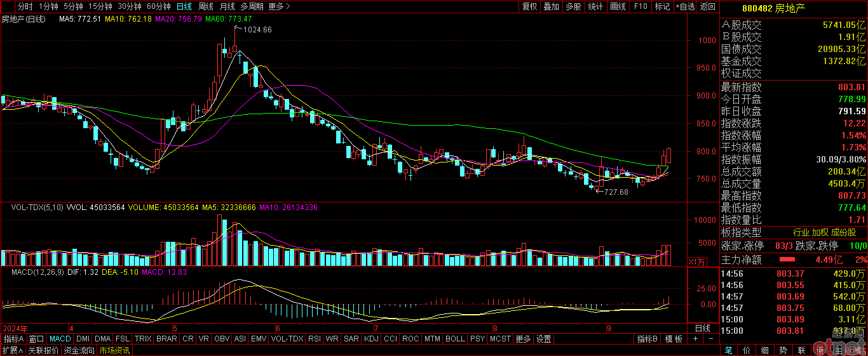Screen dimensions: 868x356
Task: Click the 多股 multi-stock button
Action: pyautogui.click(x=573, y=6)
